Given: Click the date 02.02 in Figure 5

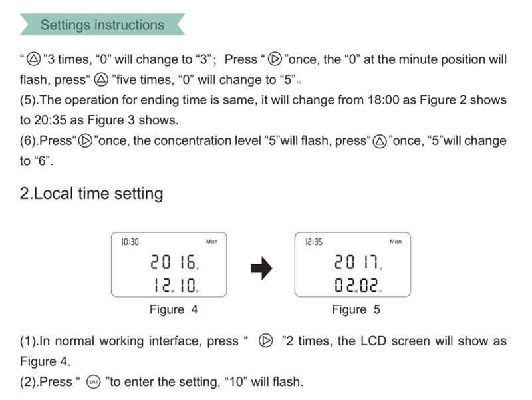Looking at the screenshot, I should click(357, 285).
